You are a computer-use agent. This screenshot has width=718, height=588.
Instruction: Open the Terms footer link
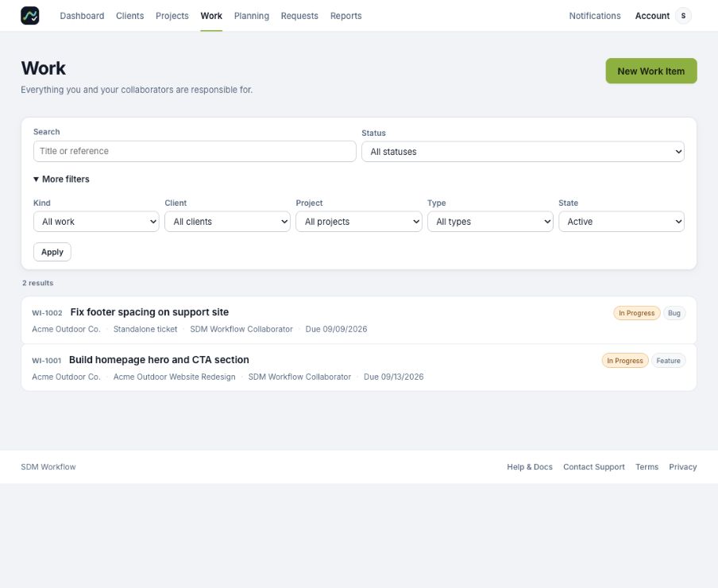647,466
